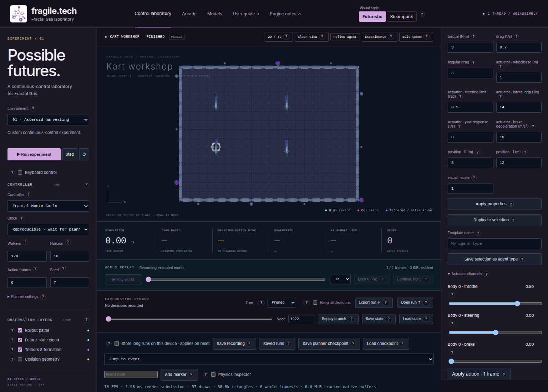Click help icon beside torque (N·m)
The height and width of the screenshot is (392, 548).
tap(474, 37)
